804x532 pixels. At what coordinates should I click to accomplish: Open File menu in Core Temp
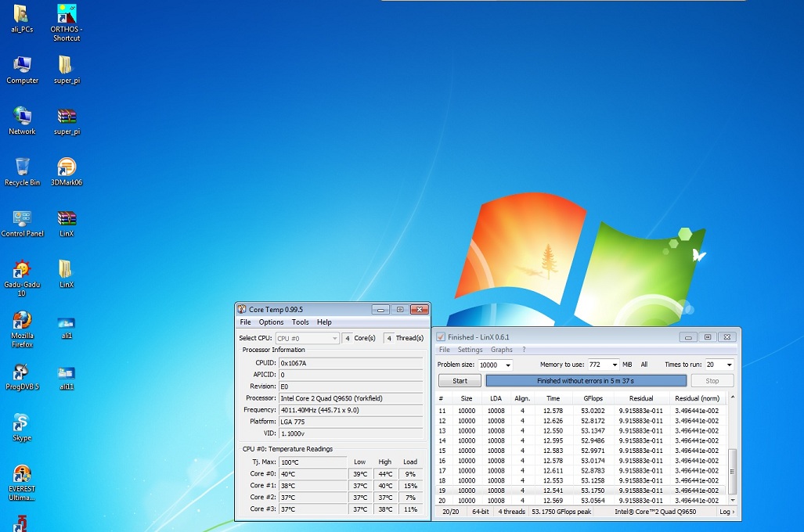pos(246,322)
